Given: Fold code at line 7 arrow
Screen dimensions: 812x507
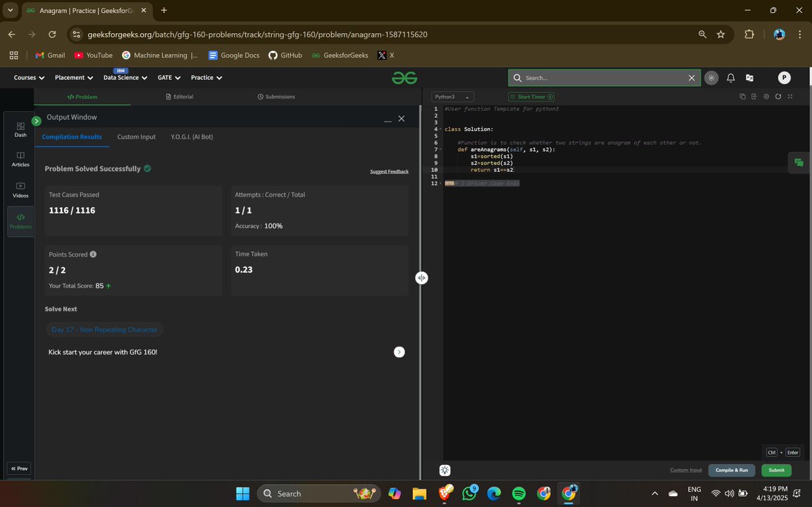Looking at the screenshot, I should [441, 150].
